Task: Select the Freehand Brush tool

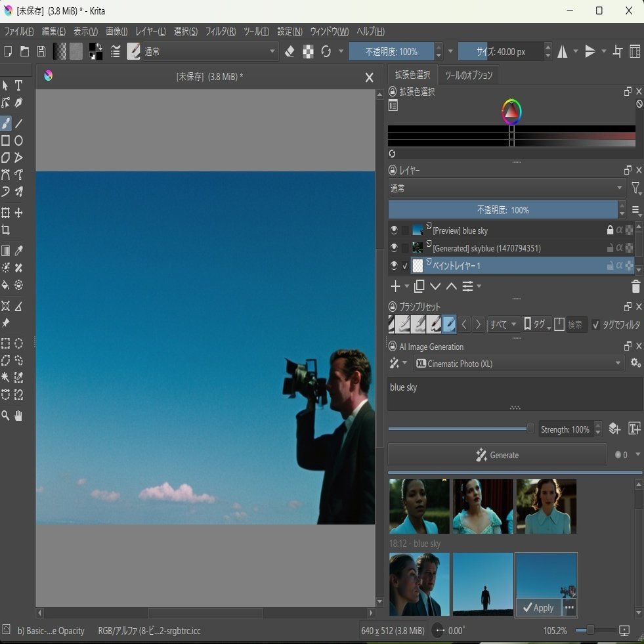Action: 6,123
